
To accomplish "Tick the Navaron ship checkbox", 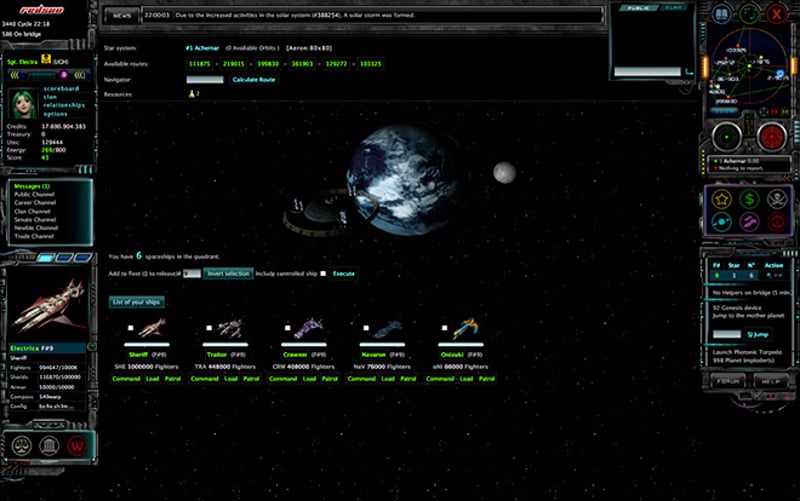I will click(x=366, y=328).
